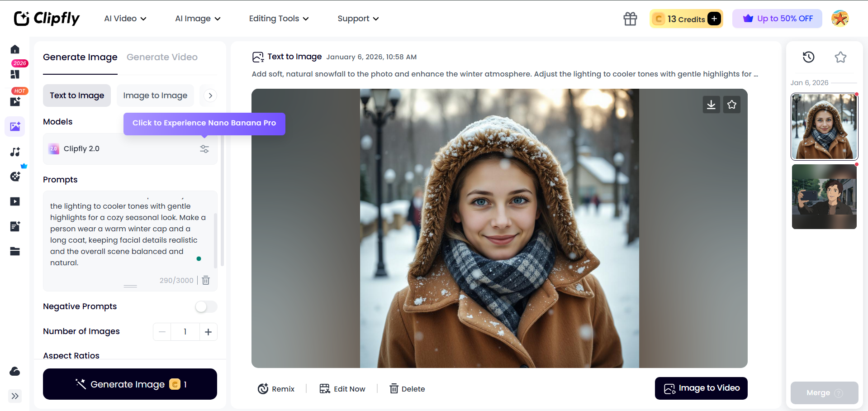
Task: Open the gift rewards icon in the top bar
Action: [x=630, y=19]
